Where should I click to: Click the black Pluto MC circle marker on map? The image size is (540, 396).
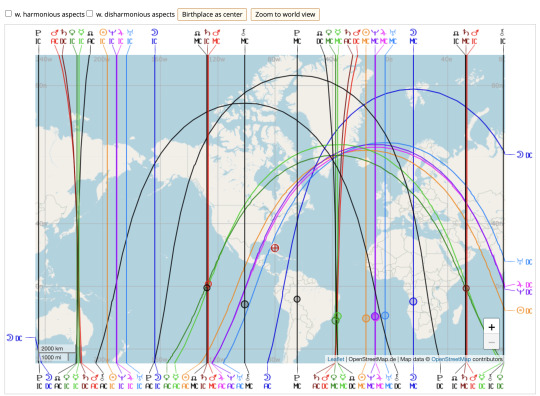coord(297,299)
